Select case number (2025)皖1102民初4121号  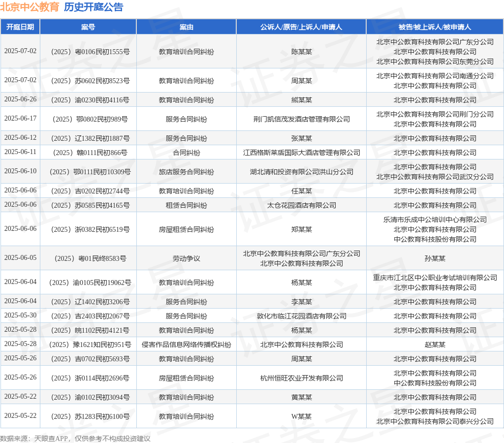90,330
